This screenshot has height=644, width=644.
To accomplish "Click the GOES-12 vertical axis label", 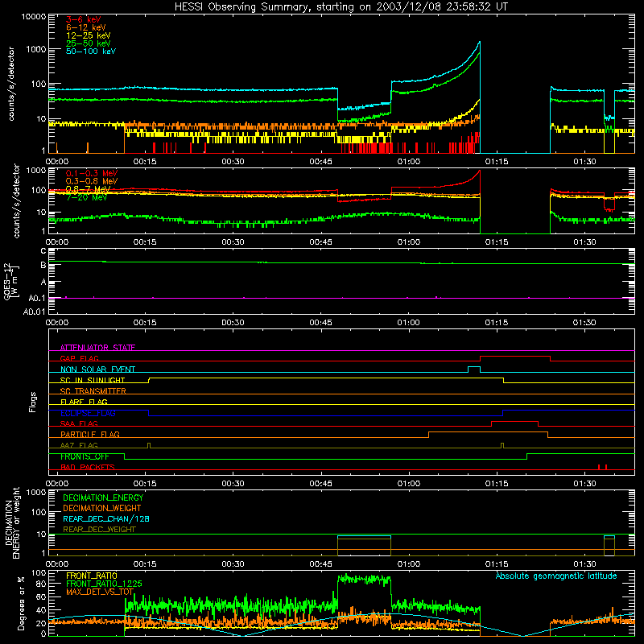I will click(x=11, y=282).
